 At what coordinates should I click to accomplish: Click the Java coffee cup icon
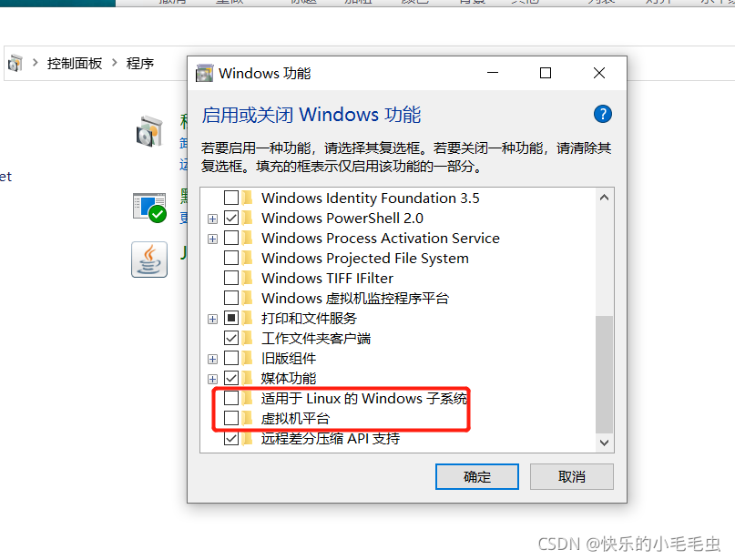point(149,260)
